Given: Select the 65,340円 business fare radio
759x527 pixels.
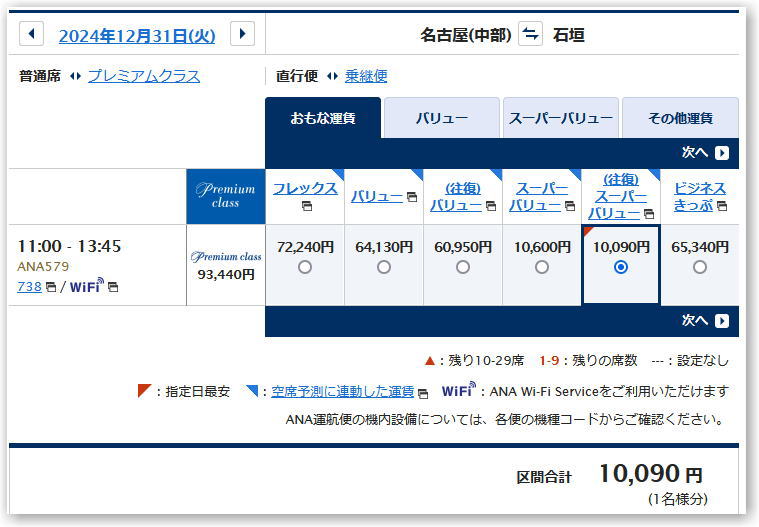Looking at the screenshot, I should (x=699, y=267).
